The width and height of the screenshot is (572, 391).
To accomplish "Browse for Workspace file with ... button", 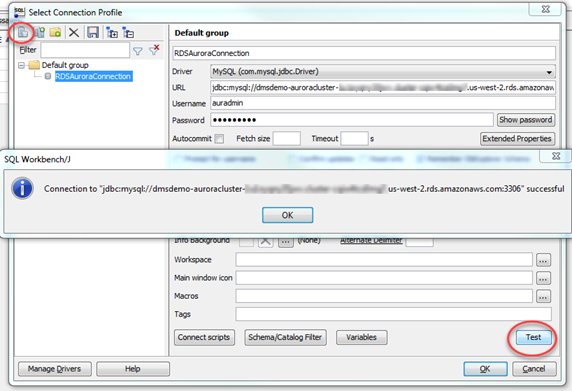I will pyautogui.click(x=543, y=260).
